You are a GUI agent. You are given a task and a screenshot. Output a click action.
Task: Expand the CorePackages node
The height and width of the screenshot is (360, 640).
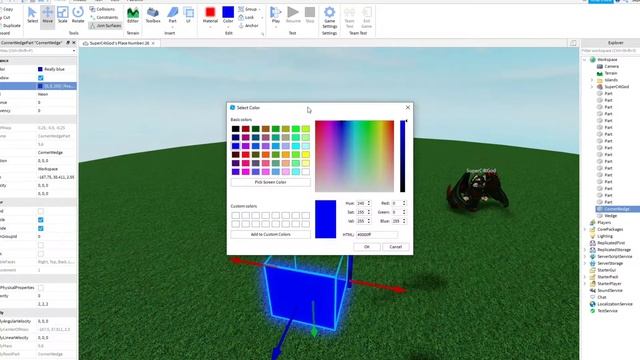[x=585, y=229]
